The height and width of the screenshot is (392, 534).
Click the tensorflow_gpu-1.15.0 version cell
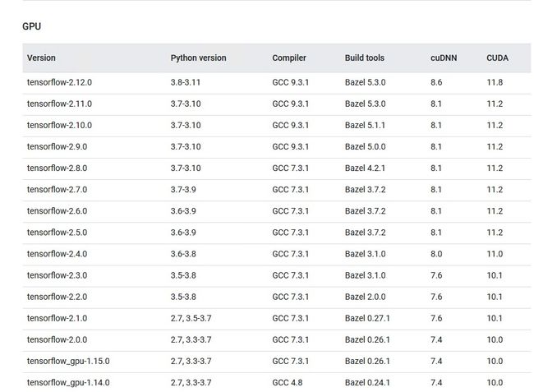click(68, 362)
